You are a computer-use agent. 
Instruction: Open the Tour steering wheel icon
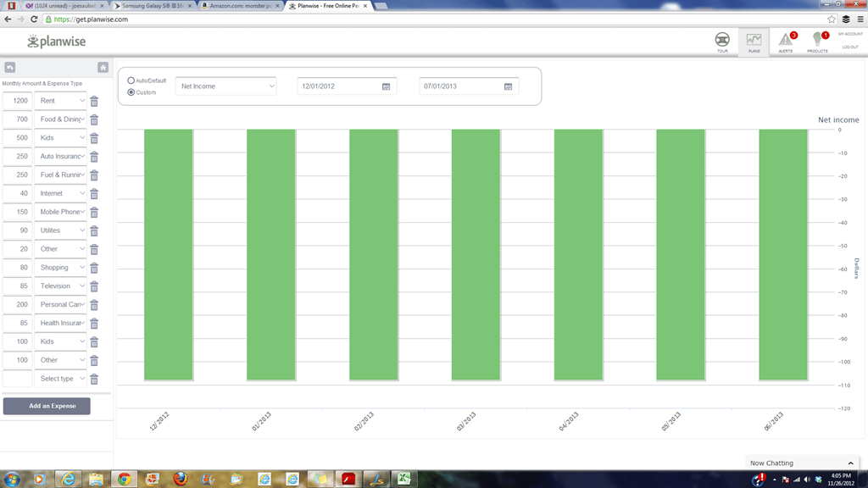(x=722, y=40)
